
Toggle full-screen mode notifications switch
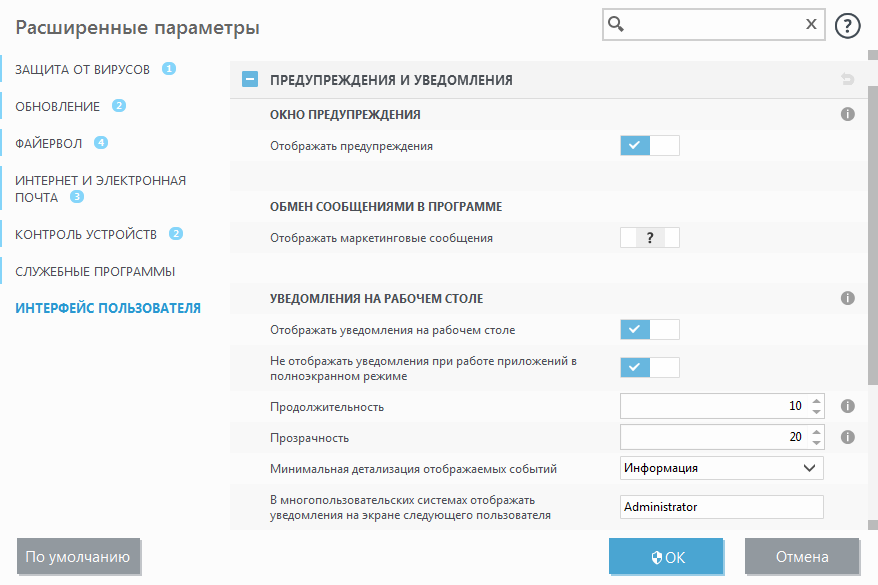[649, 367]
